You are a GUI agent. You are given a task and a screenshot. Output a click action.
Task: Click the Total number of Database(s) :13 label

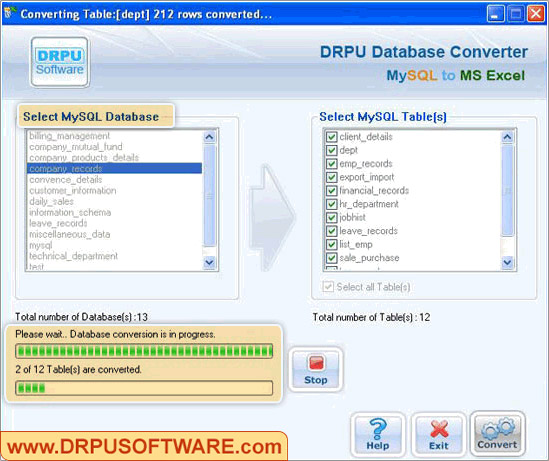(x=81, y=317)
